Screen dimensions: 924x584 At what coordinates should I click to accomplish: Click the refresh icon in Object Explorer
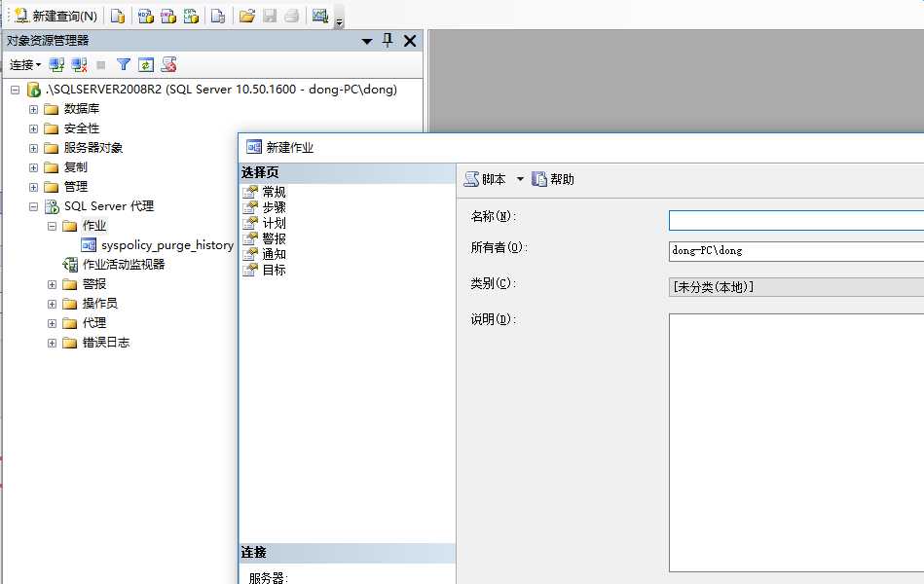click(x=146, y=65)
